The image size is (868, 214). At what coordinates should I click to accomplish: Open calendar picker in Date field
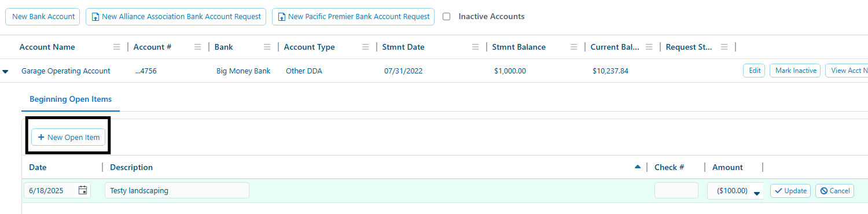tap(83, 190)
